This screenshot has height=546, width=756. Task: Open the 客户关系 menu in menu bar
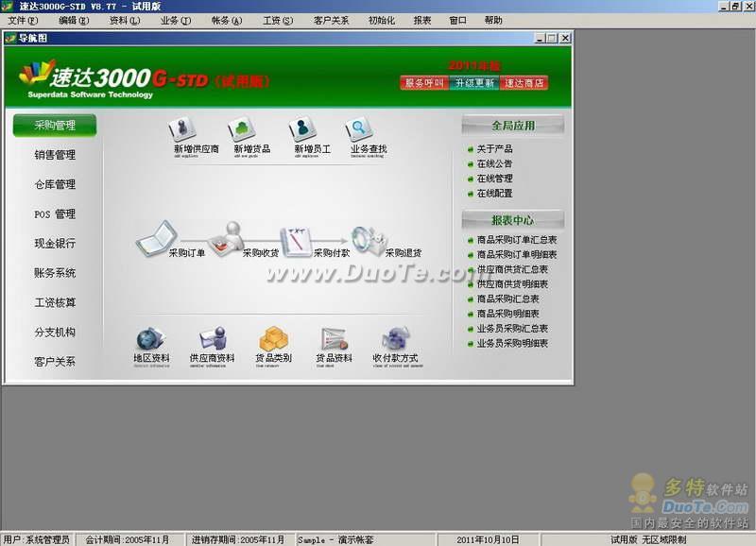click(x=331, y=20)
